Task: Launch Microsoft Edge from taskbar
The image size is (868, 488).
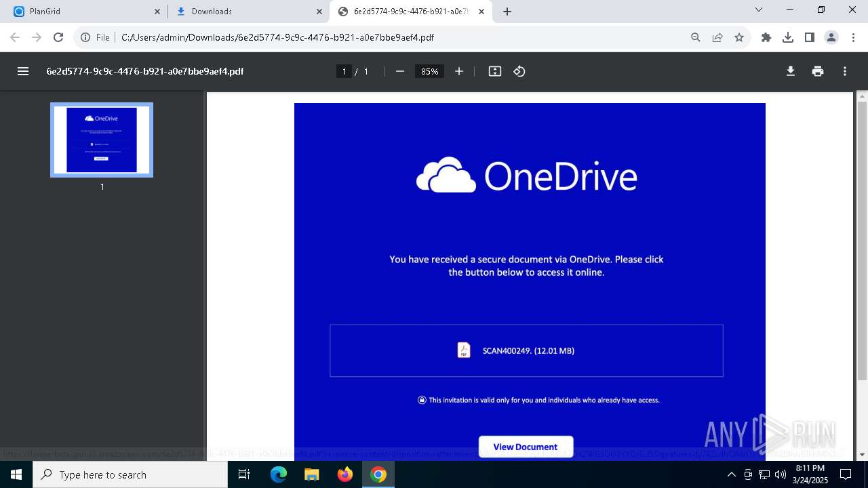Action: coord(279,474)
